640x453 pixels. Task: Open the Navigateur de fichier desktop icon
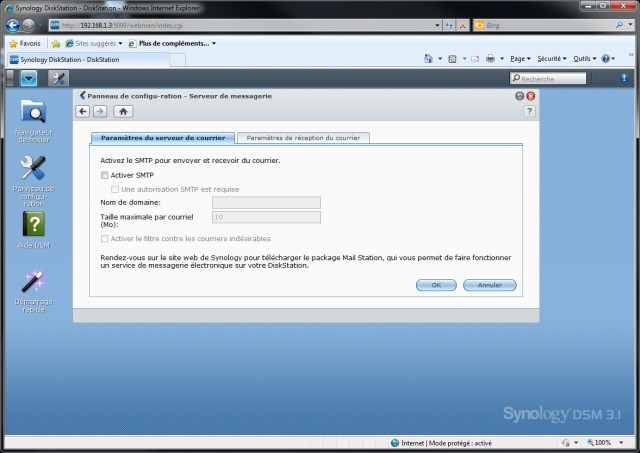(x=33, y=121)
